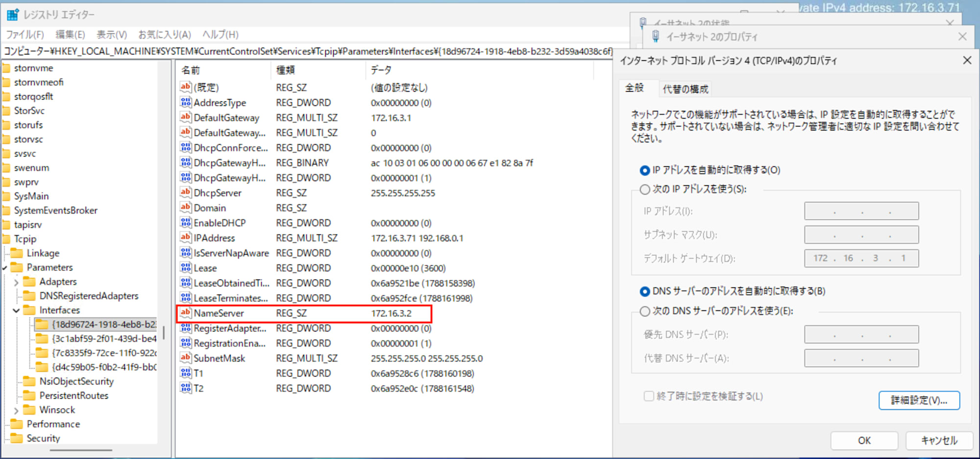Click the Linkage folder icon
Image resolution: width=980 pixels, height=459 pixels.
17,253
